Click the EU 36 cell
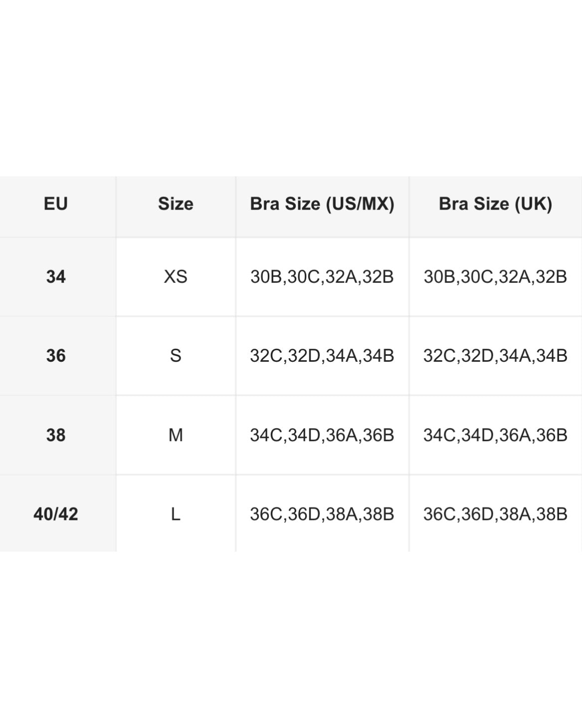The width and height of the screenshot is (582, 728). [x=56, y=356]
